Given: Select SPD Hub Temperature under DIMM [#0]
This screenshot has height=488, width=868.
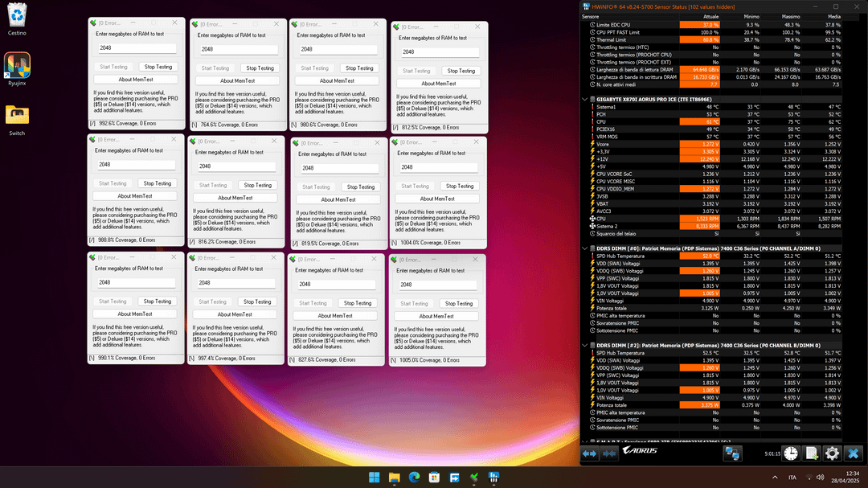Looking at the screenshot, I should click(x=711, y=256).
